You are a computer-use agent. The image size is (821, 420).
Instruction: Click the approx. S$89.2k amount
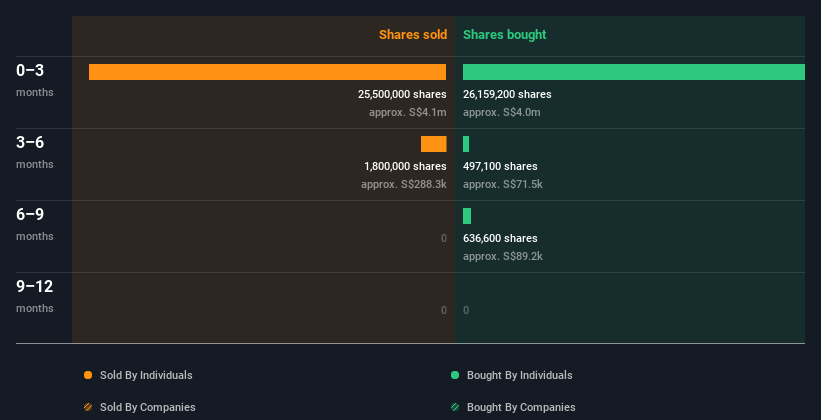[503, 256]
